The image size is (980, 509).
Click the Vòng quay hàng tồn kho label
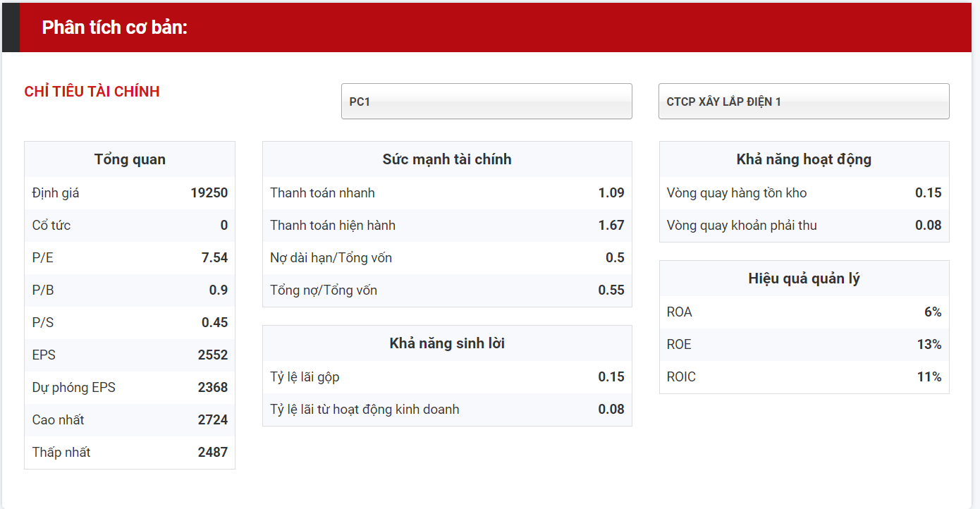[x=737, y=193]
